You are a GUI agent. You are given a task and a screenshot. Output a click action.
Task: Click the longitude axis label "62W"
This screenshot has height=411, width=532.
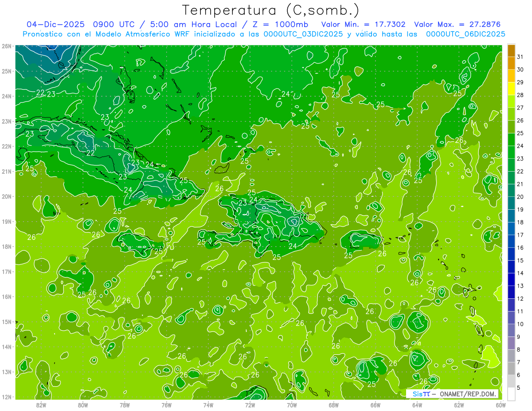point(459,404)
